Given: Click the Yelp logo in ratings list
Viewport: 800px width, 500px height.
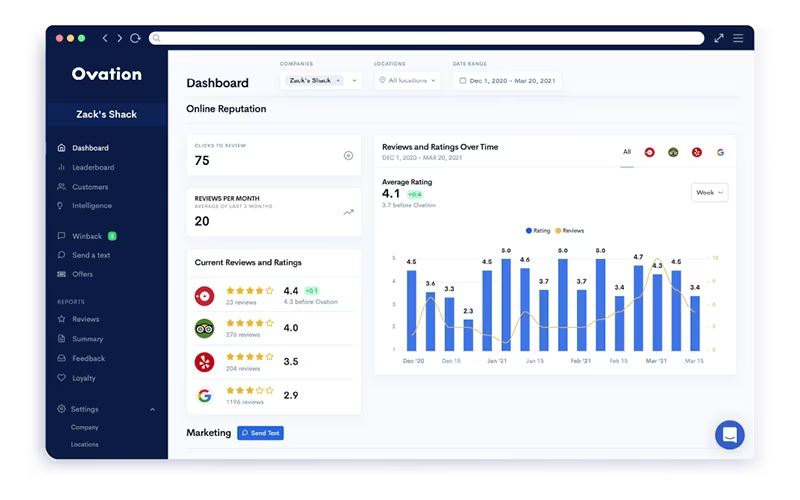Looking at the screenshot, I should 204,362.
